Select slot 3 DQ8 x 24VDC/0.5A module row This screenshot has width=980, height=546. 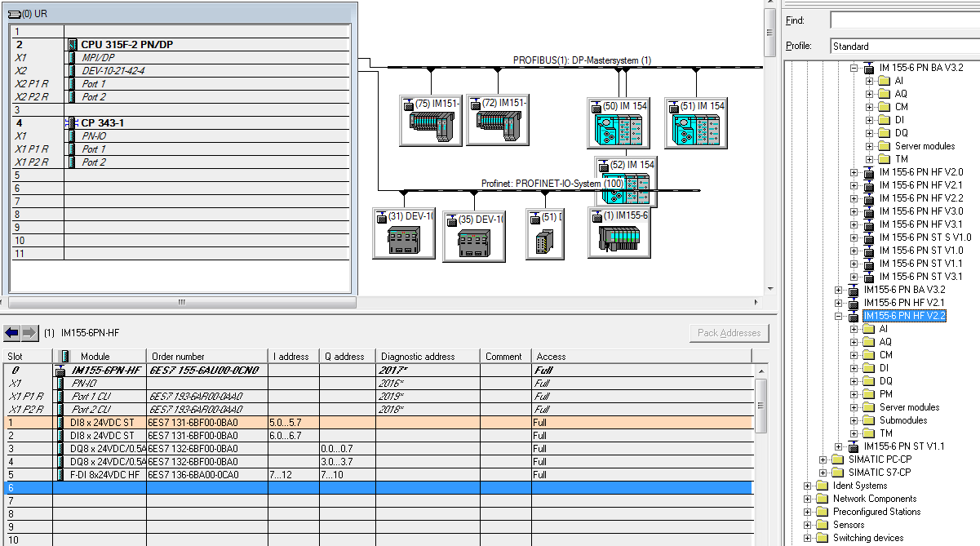[378, 448]
